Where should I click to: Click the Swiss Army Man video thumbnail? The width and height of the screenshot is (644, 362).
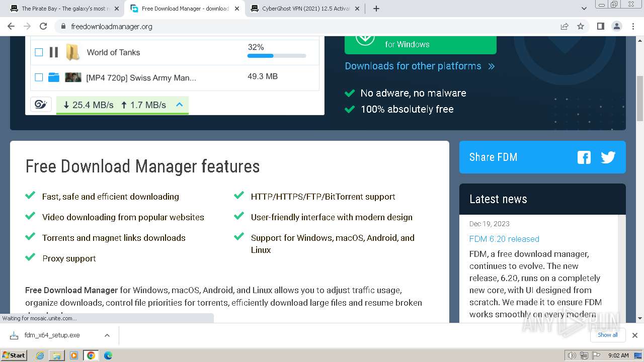point(73,77)
